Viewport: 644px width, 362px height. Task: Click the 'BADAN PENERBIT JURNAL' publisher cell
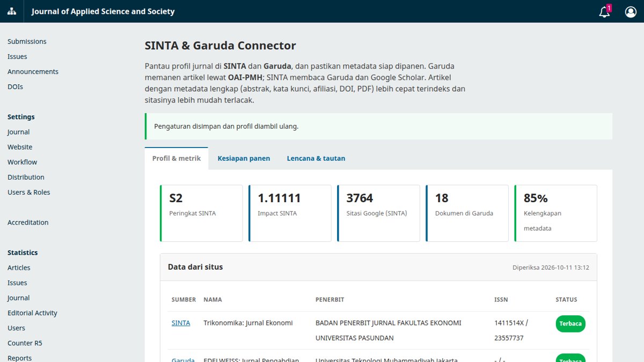(x=388, y=330)
